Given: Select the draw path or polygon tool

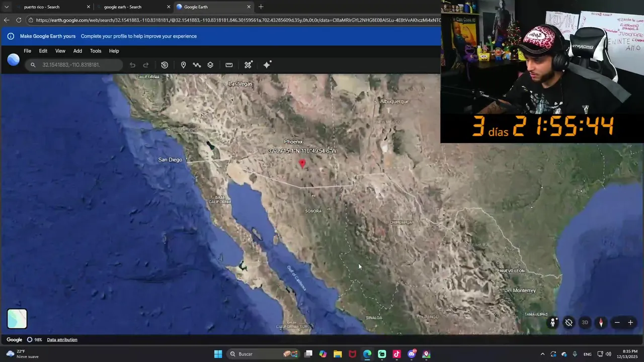Looking at the screenshot, I should tap(197, 65).
